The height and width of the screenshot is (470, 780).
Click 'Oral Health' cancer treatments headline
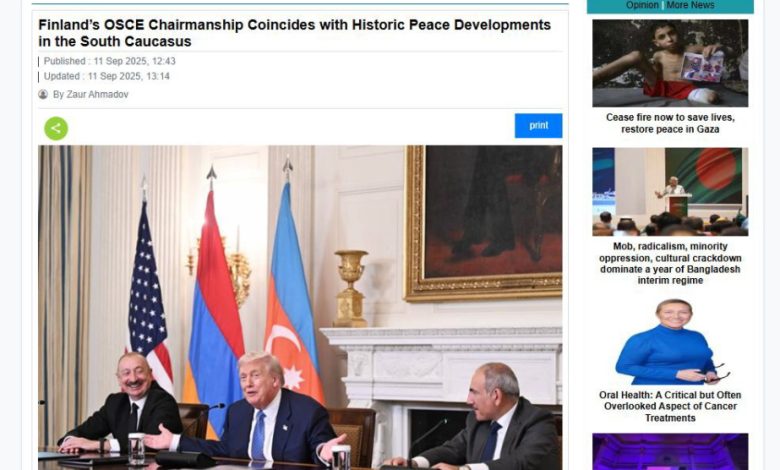coord(670,406)
